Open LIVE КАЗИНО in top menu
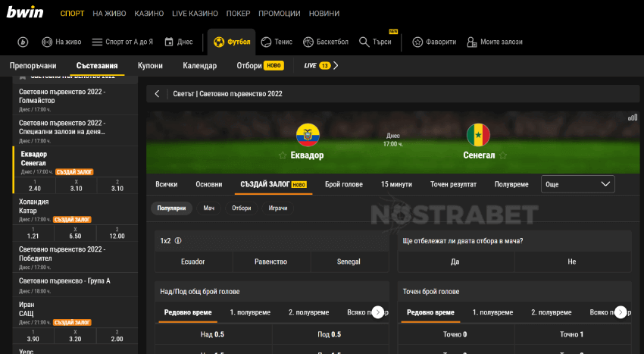Screen dimensions: 644x354 (195, 14)
